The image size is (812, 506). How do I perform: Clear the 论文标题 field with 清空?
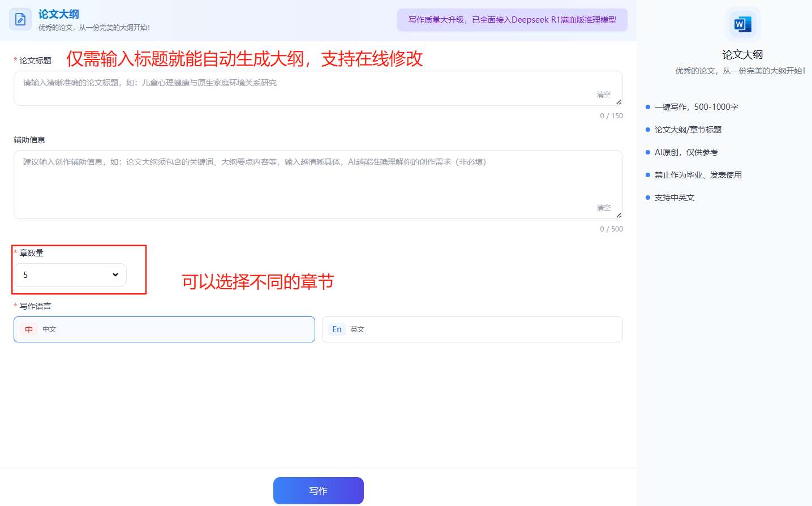(604, 95)
